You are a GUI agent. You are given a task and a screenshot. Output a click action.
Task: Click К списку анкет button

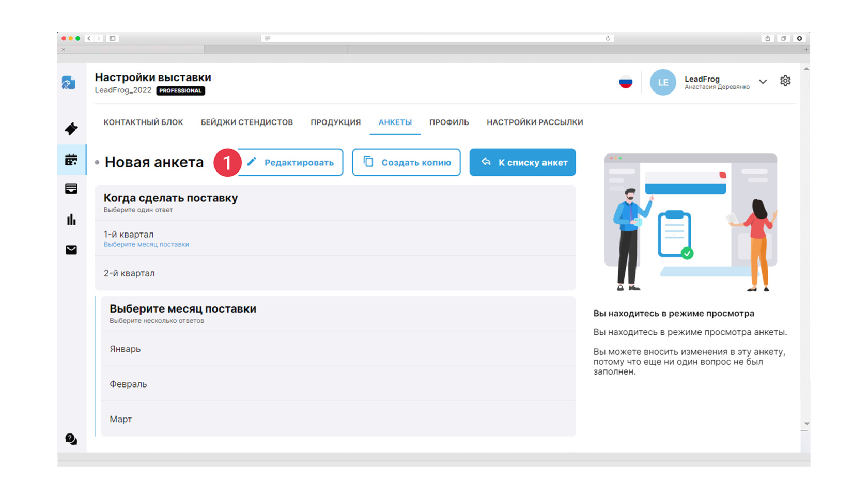(522, 162)
